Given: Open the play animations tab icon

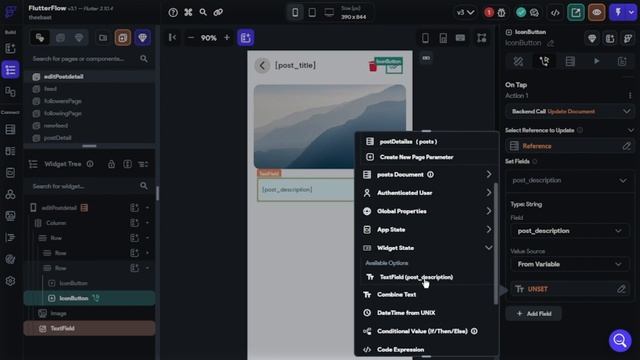Looking at the screenshot, I should click(596, 61).
